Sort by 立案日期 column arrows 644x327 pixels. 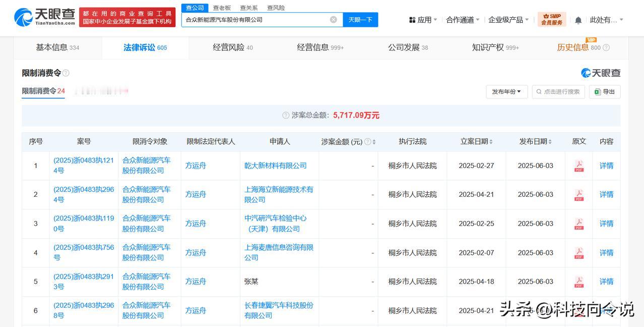tap(491, 142)
